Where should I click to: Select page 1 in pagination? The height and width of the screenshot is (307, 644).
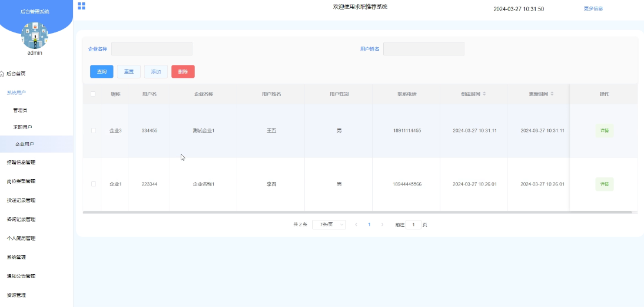369,225
